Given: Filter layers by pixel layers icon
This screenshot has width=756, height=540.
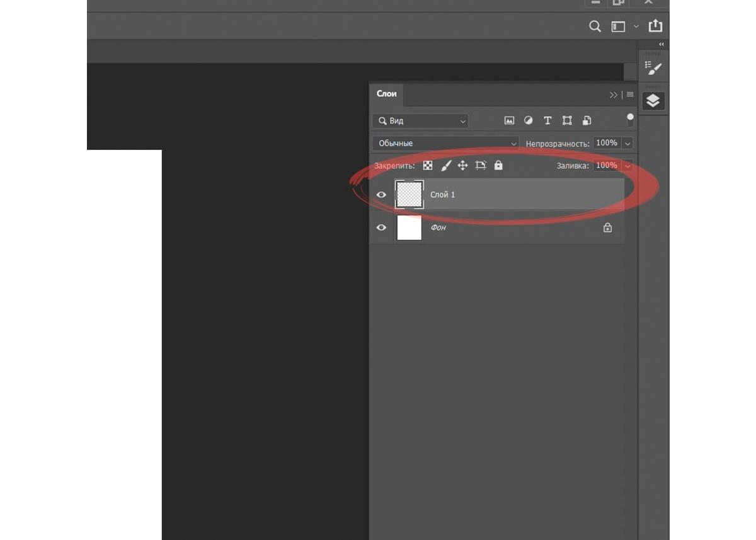Looking at the screenshot, I should point(509,121).
